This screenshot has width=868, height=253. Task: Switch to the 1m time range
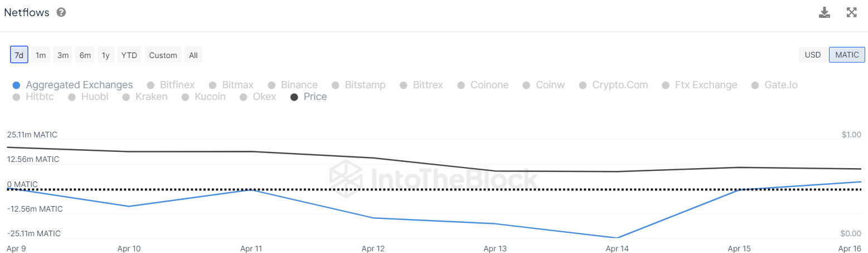[41, 55]
